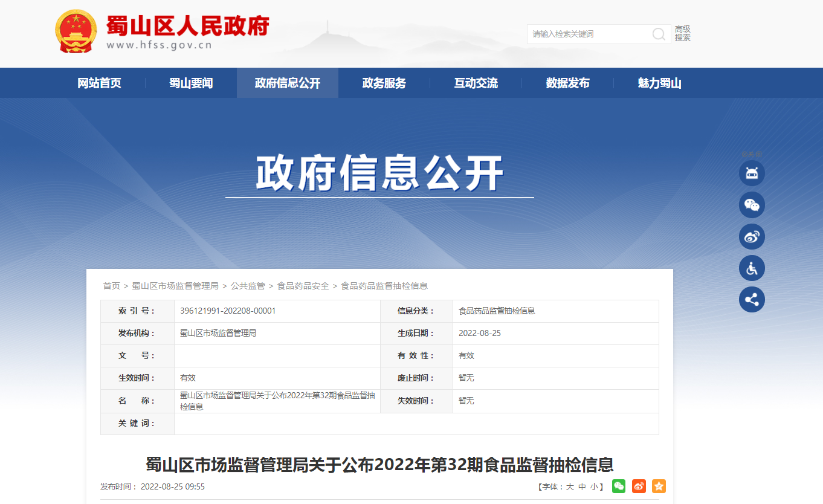This screenshot has width=823, height=504.
Task: Open the Weibo floating sidebar icon
Action: 752,236
